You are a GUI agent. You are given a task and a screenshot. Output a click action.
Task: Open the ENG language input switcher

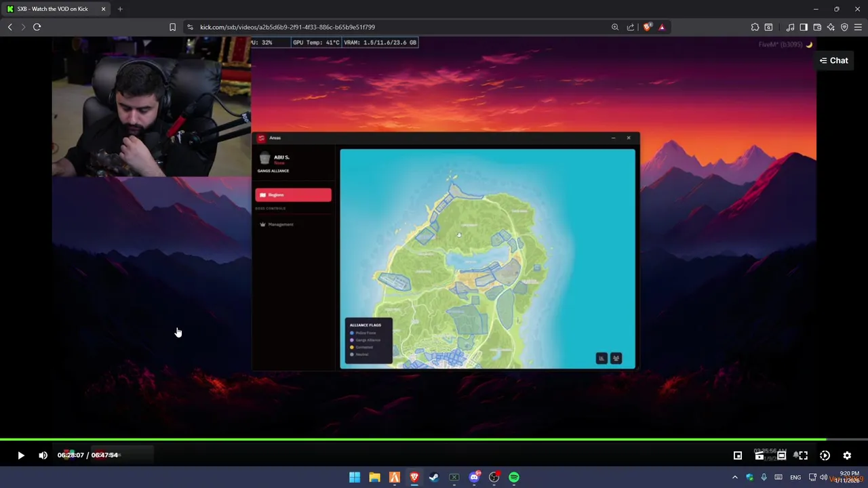(795, 478)
